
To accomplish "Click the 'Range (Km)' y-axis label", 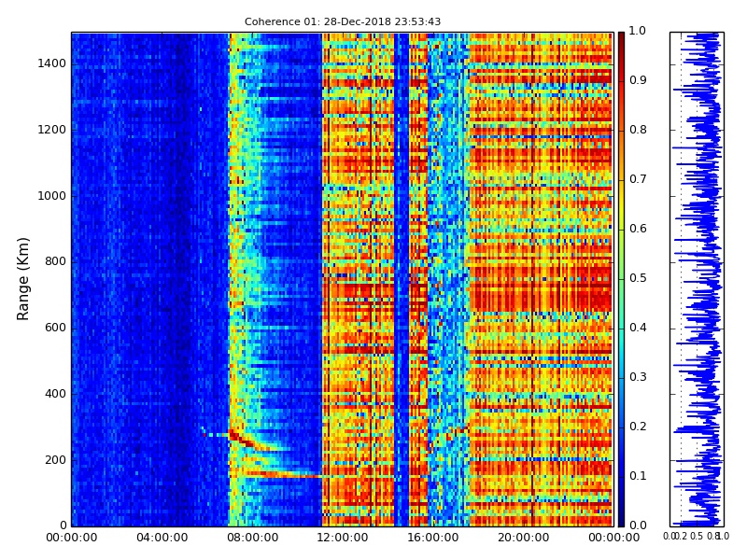I will (22, 279).
